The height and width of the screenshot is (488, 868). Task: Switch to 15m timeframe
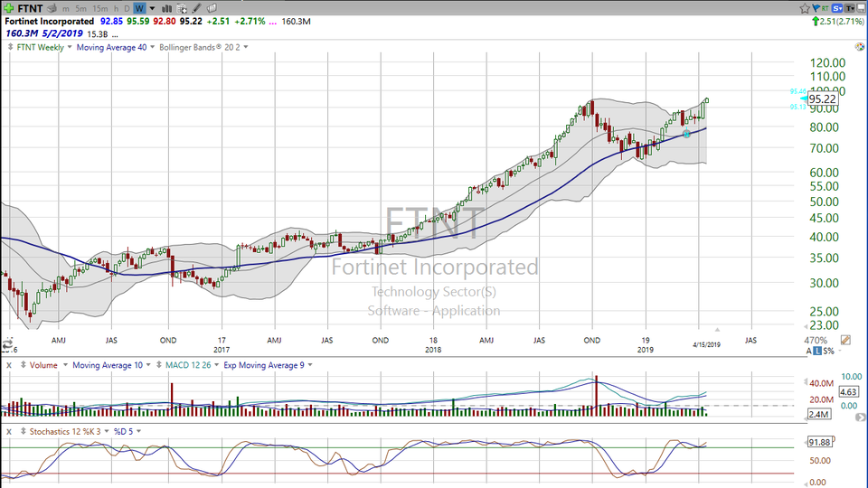click(100, 9)
